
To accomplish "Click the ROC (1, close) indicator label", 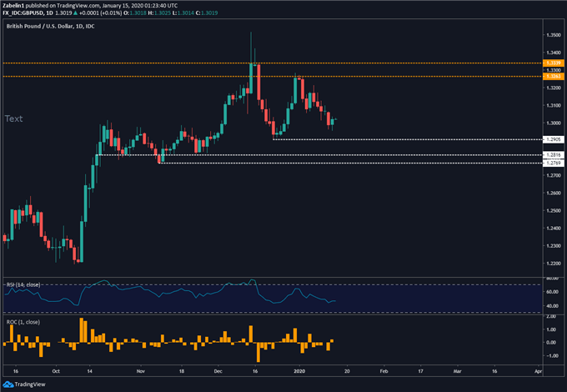I will (23, 322).
